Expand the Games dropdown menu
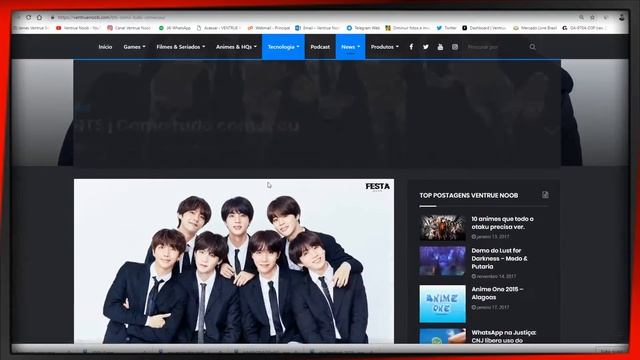The height and width of the screenshot is (360, 640). pos(134,47)
